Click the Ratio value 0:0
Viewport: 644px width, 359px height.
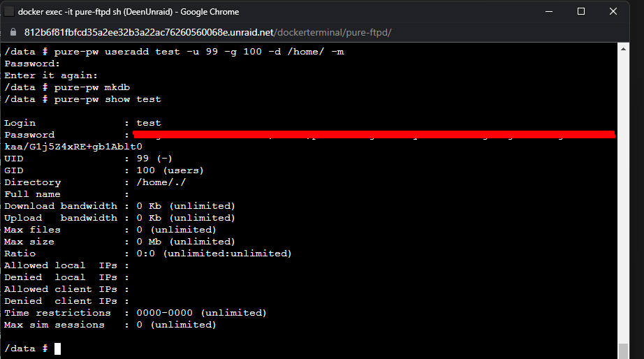146,254
